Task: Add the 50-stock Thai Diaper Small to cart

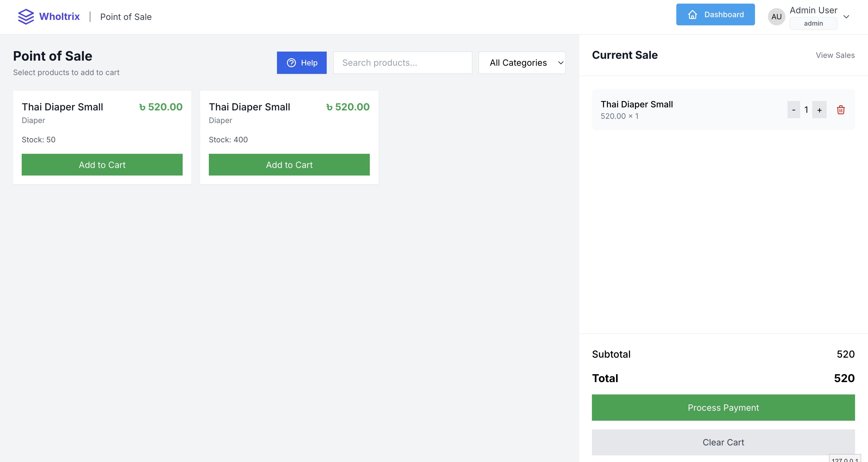Action: 102,165
